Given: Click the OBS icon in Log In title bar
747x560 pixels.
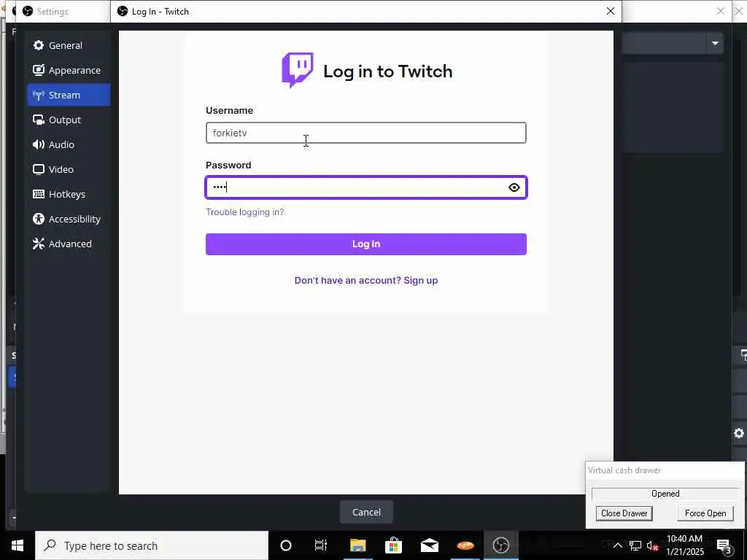Looking at the screenshot, I should 123,11.
